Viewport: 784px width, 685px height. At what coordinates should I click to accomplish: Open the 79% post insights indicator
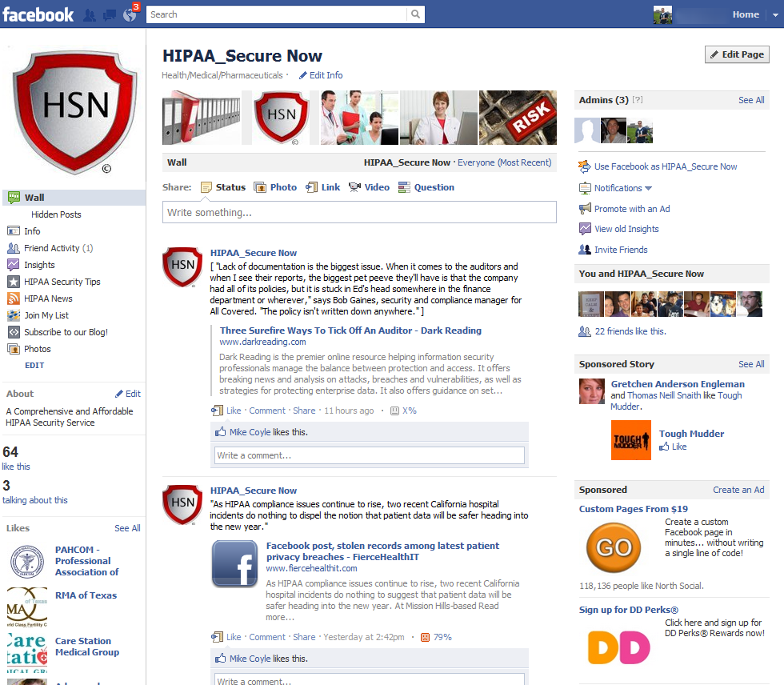[x=442, y=637]
